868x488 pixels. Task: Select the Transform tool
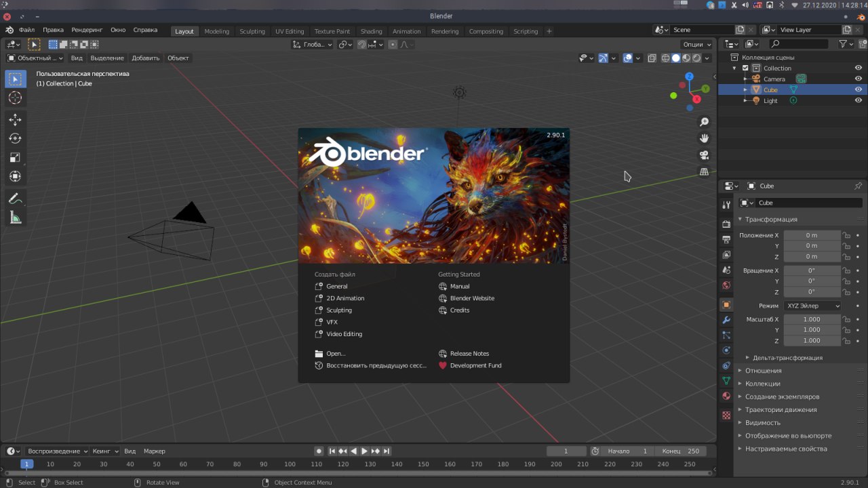(x=15, y=177)
